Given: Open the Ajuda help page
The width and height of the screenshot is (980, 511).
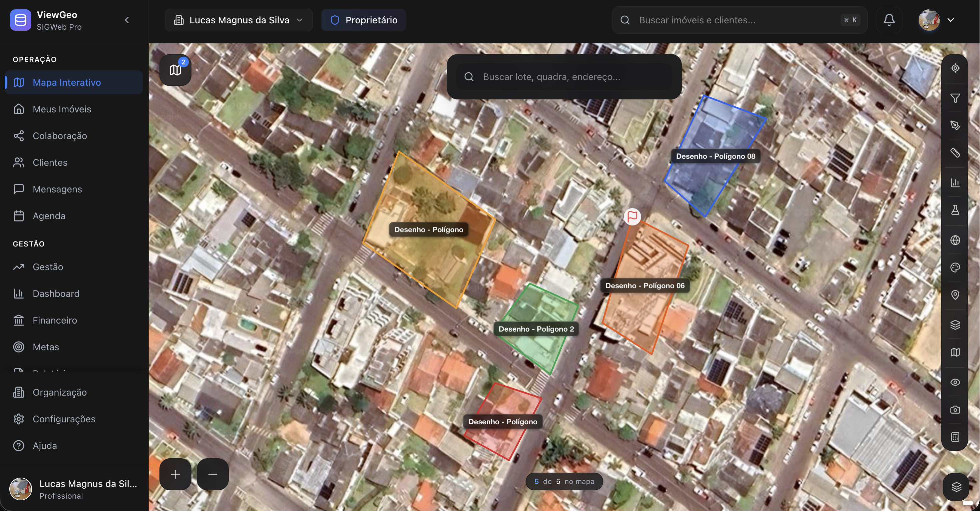Looking at the screenshot, I should tap(74, 446).
